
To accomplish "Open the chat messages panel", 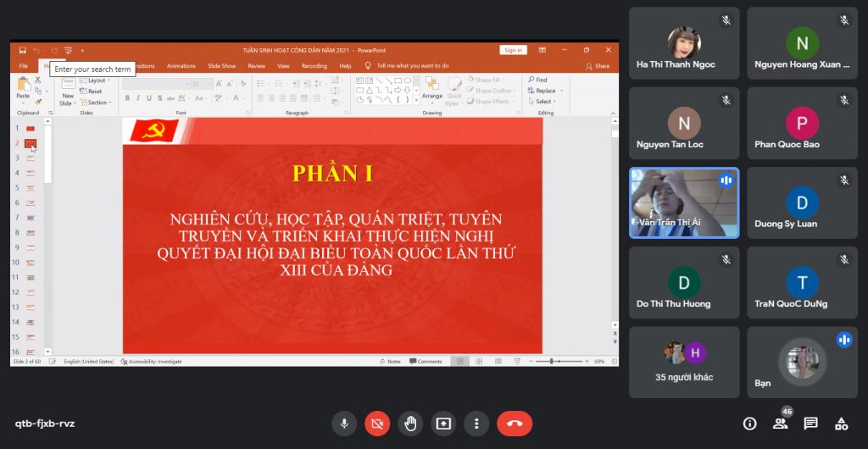I will tap(810, 424).
